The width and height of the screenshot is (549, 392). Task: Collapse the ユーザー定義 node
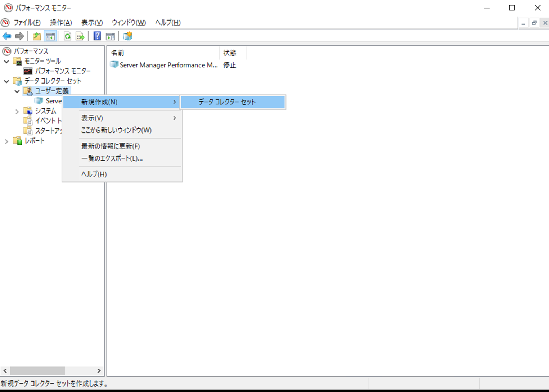[x=17, y=91]
